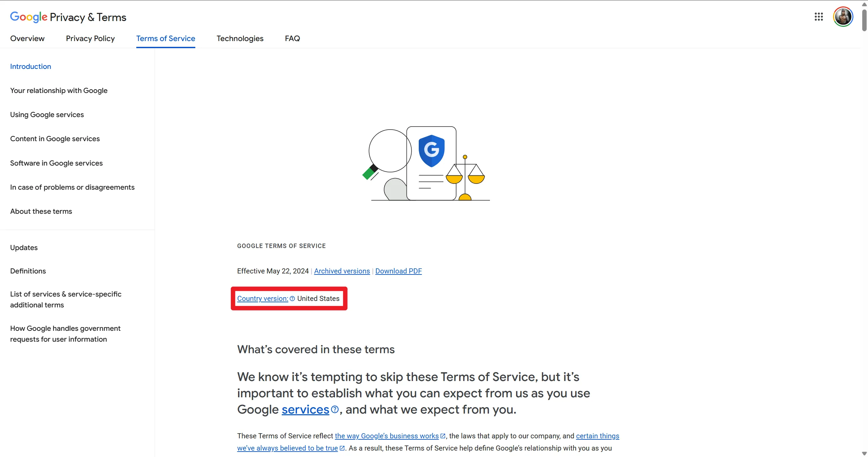Select Country version to change region

coord(262,299)
